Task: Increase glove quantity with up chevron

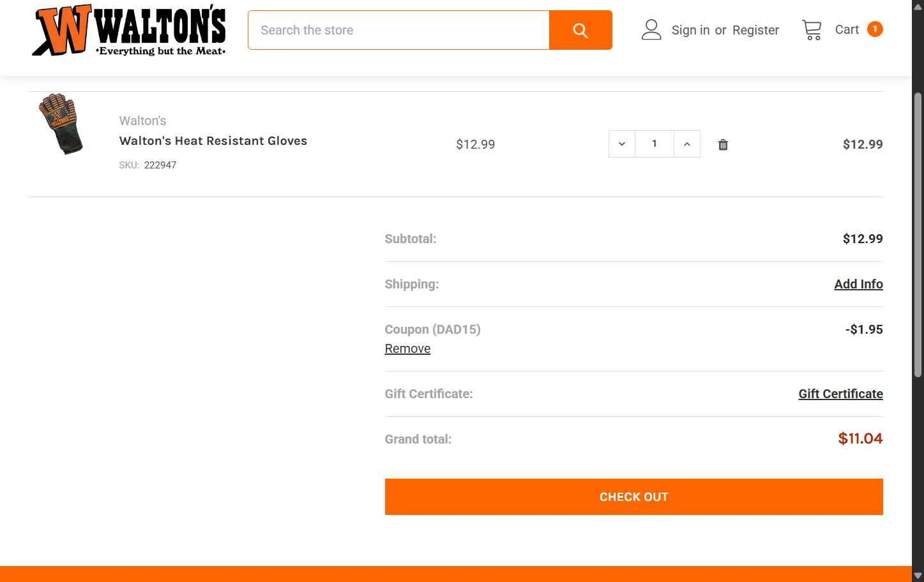Action: point(687,144)
